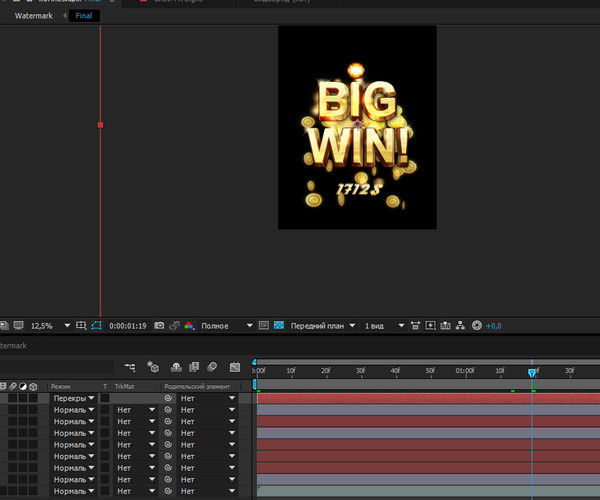The width and height of the screenshot is (600, 500).
Task: Open the Полное resolution dropdown
Action: coord(227,326)
